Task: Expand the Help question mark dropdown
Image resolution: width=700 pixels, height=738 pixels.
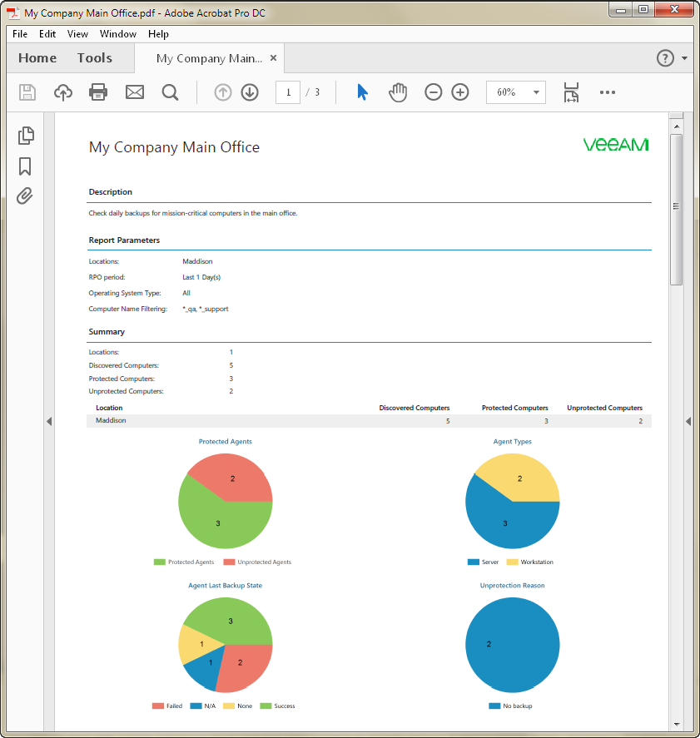Action: point(684,58)
